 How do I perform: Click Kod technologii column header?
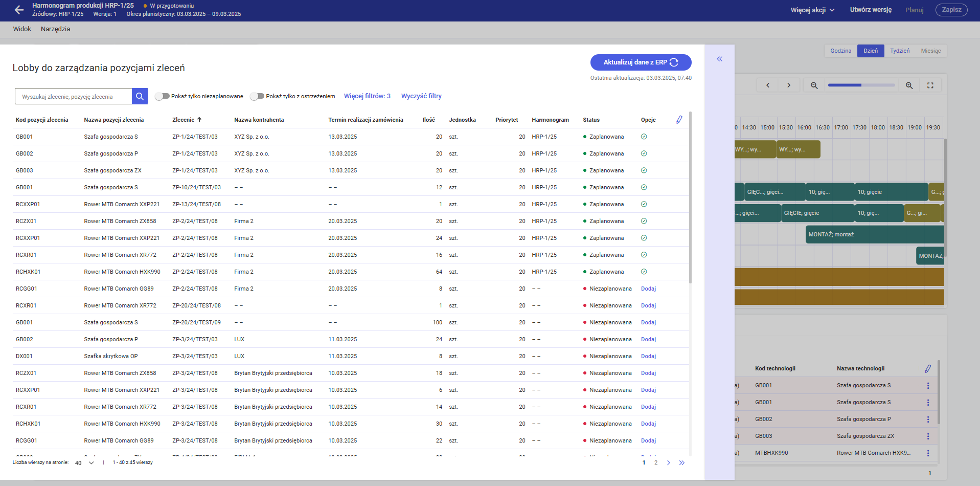775,368
